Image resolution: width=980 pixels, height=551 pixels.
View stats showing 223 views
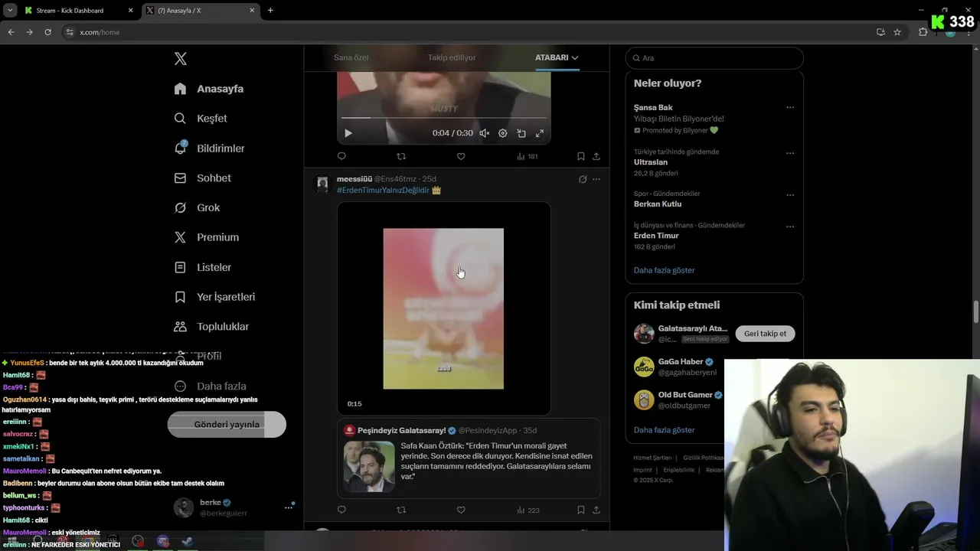[x=528, y=510]
